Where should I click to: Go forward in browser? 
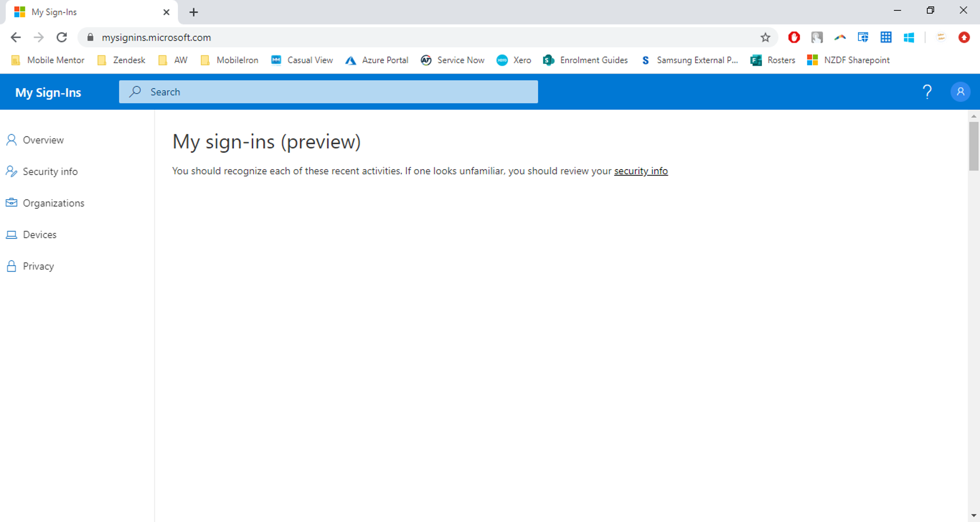(39, 37)
